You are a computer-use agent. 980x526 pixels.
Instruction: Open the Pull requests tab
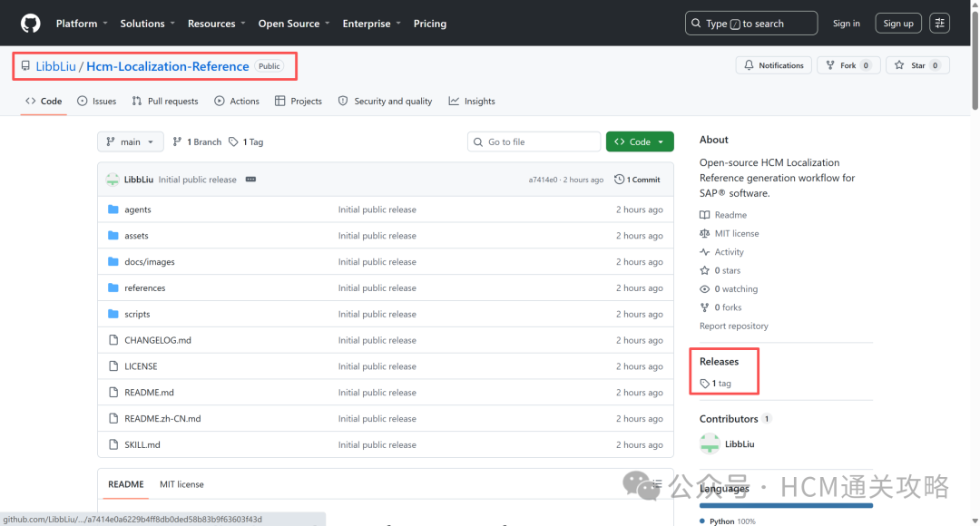165,102
